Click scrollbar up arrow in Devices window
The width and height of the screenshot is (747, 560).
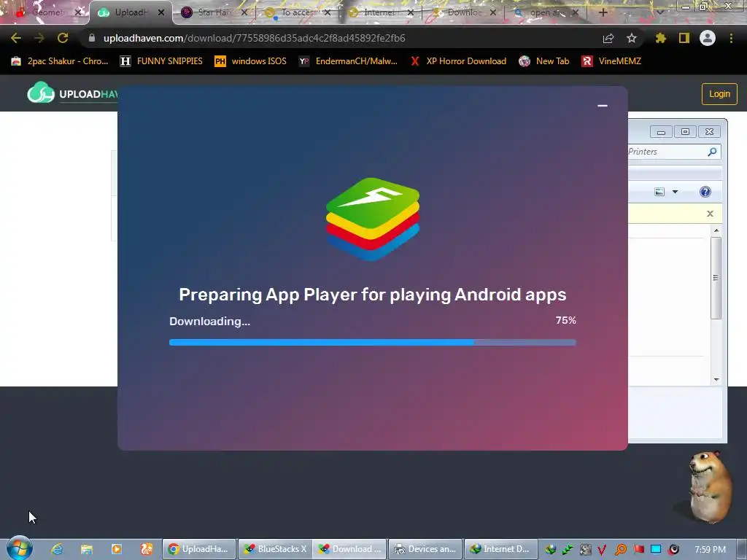716,230
